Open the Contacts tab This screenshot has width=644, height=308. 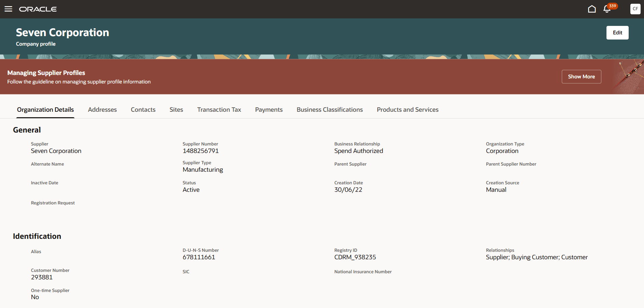coord(143,109)
